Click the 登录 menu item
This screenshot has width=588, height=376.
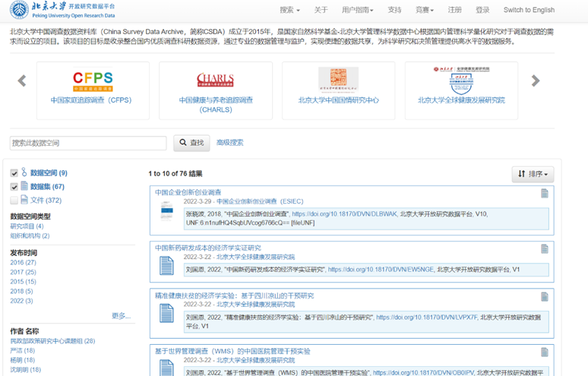pos(482,10)
